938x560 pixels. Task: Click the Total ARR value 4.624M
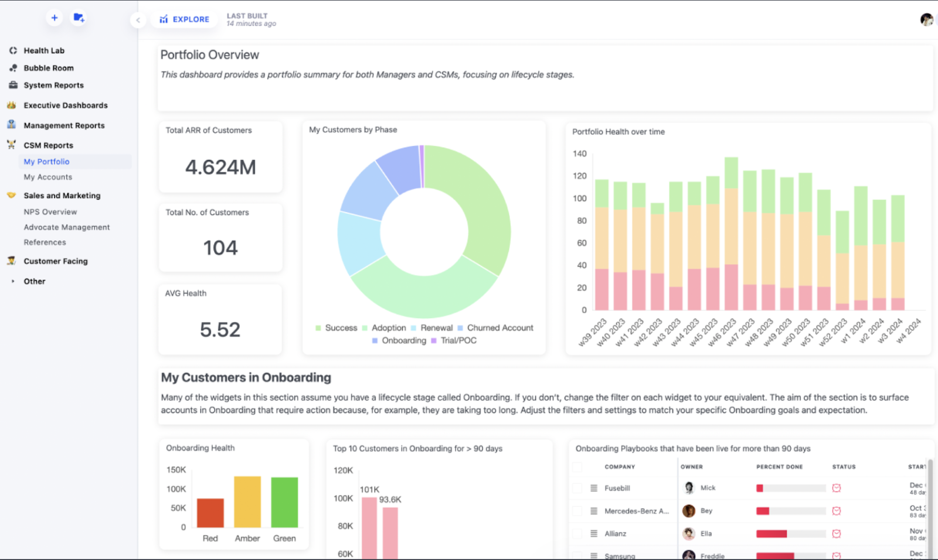(x=220, y=168)
